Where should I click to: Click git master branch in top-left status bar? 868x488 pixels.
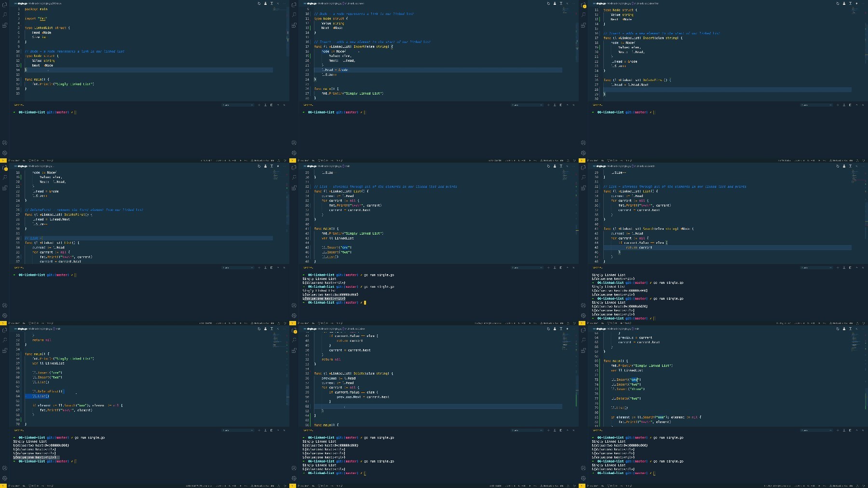coord(14,160)
